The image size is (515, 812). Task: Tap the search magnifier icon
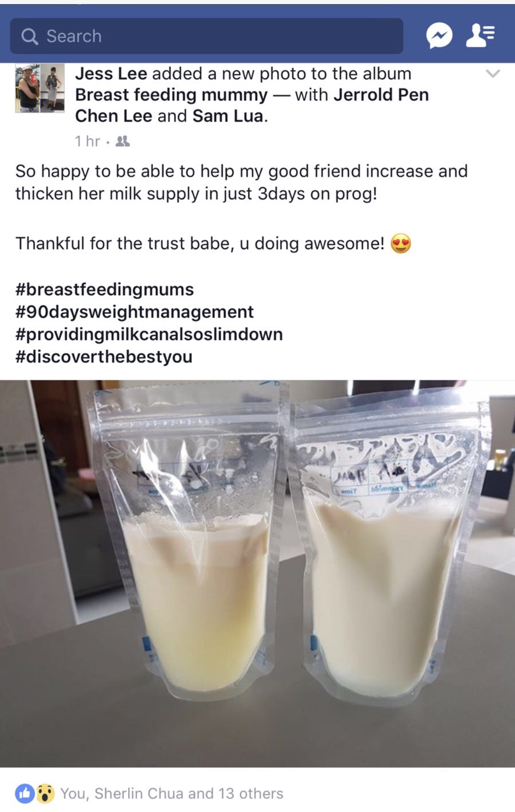(x=30, y=36)
